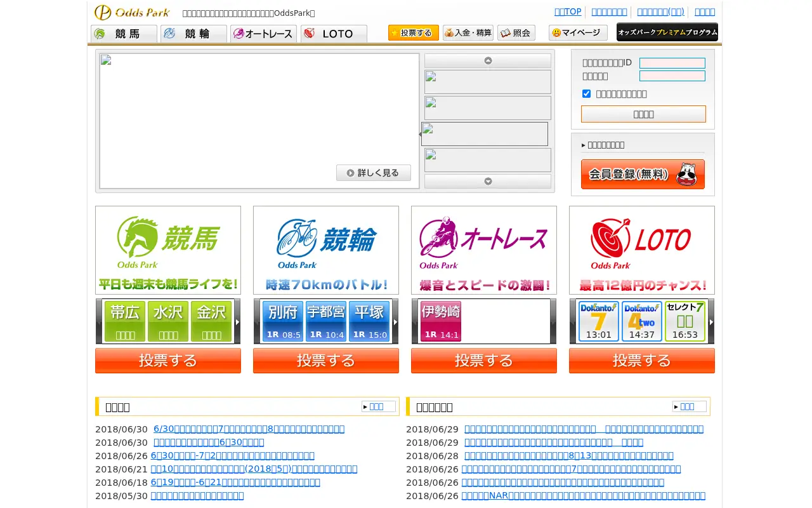The width and height of the screenshot is (812, 508).
Task: Advance LOTO list right arrow
Action: (x=711, y=321)
